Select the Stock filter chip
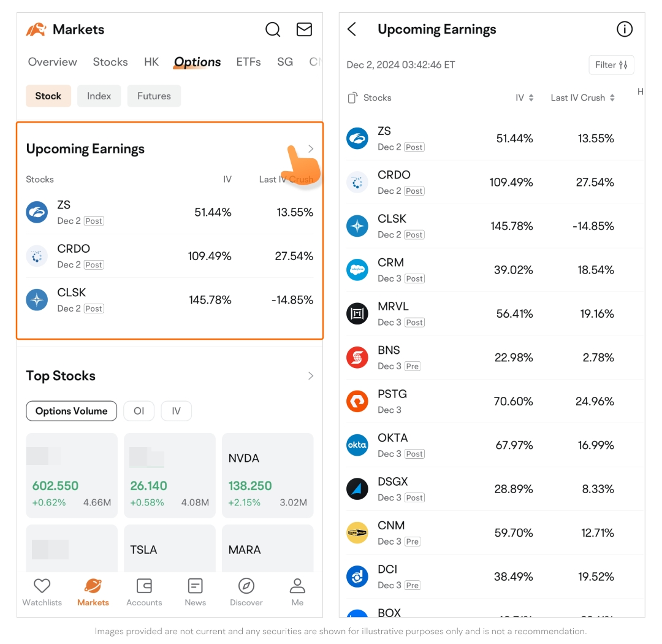Image resolution: width=662 pixels, height=644 pixels. [x=48, y=96]
